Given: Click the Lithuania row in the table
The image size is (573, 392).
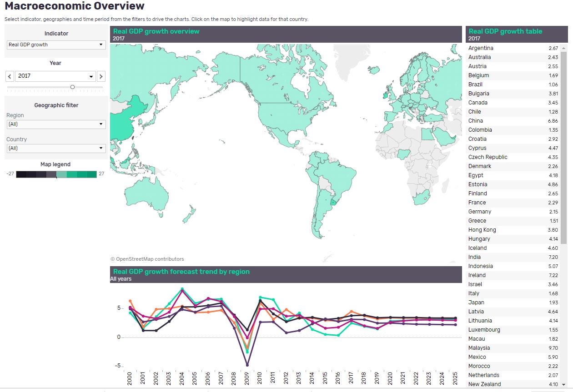Looking at the screenshot, I should (513, 321).
